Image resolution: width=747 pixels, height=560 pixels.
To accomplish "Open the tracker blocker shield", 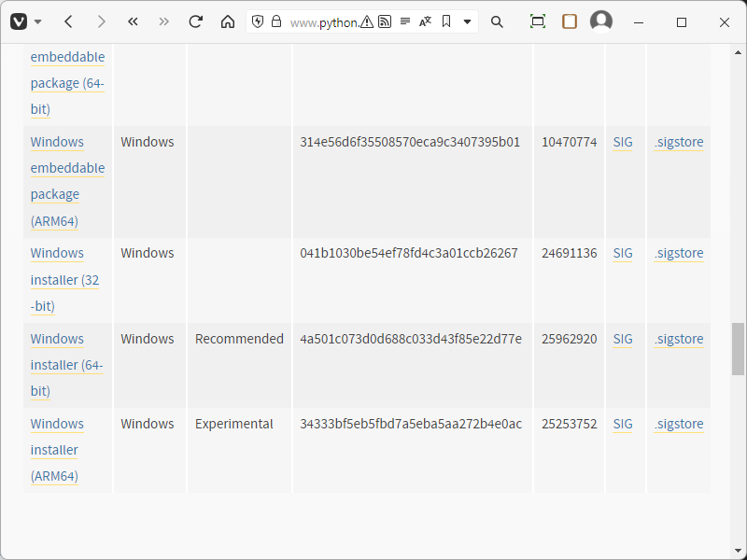I will click(x=258, y=21).
